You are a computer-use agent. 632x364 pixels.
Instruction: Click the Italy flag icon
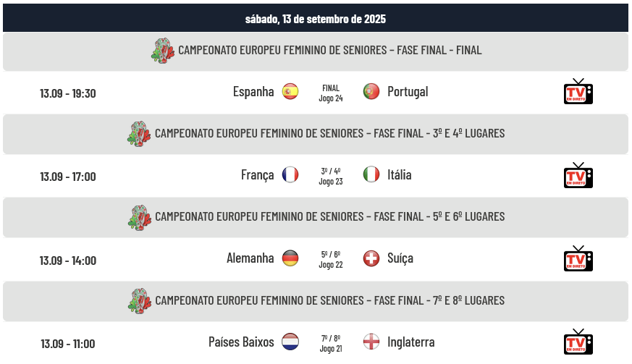tap(371, 175)
